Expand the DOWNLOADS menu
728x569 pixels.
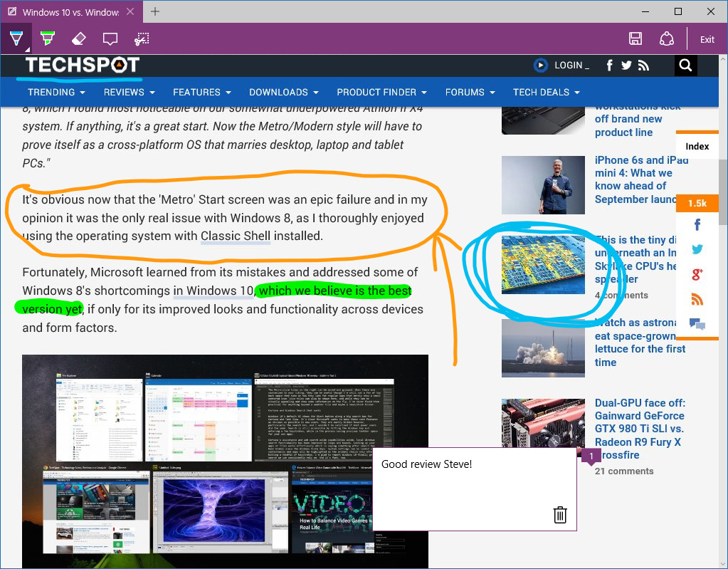click(x=284, y=92)
